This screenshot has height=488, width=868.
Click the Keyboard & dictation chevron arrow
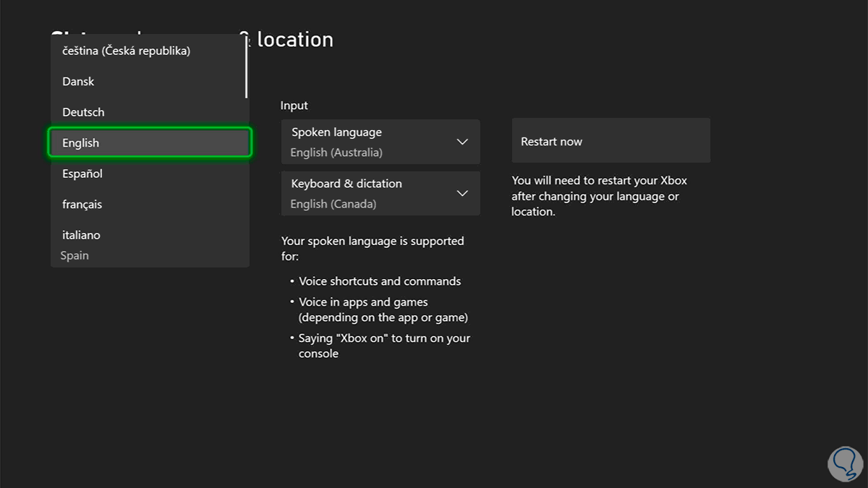pos(463,193)
